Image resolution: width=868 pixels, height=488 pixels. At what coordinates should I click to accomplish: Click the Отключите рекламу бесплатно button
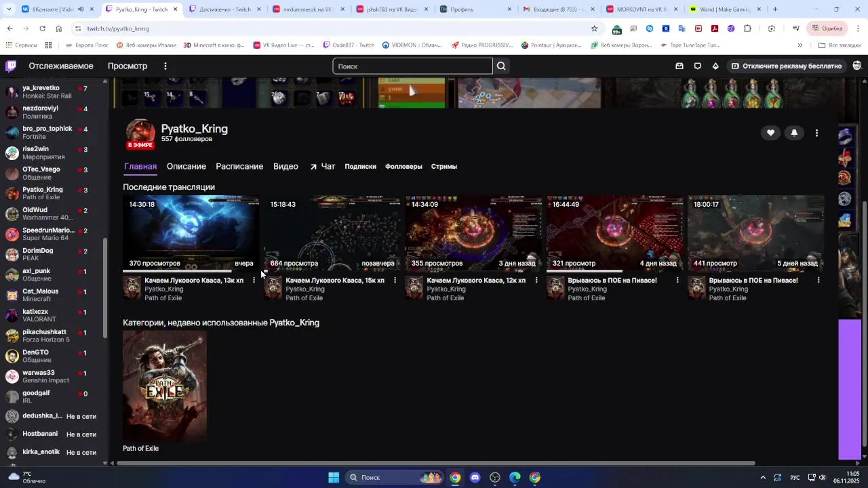click(786, 66)
